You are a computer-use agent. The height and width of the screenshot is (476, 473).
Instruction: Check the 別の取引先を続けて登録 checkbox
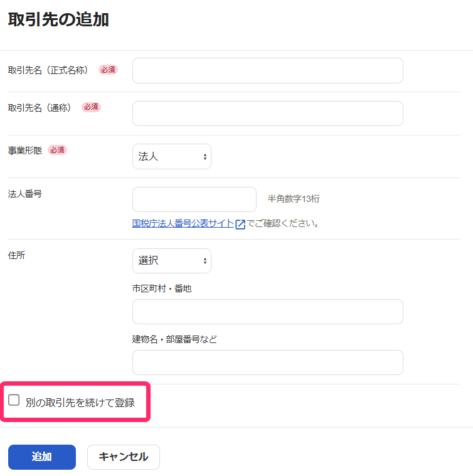click(14, 400)
